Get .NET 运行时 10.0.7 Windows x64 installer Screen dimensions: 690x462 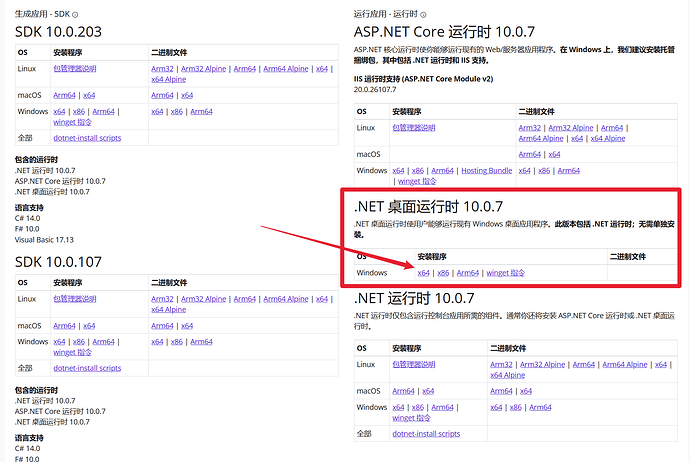[398, 407]
